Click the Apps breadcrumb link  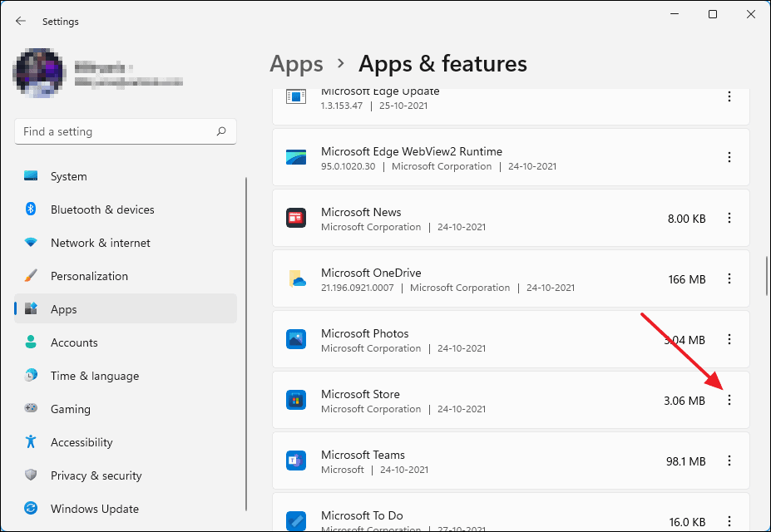[x=295, y=64]
